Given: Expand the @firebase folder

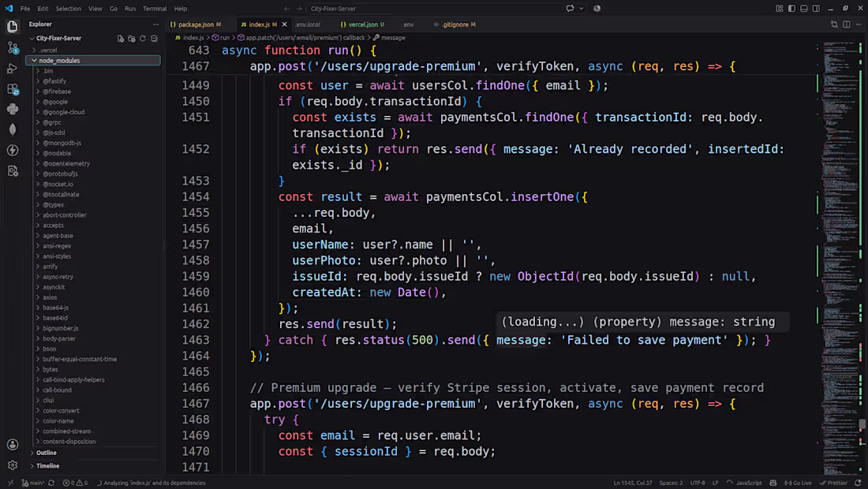Looking at the screenshot, I should pyautogui.click(x=57, y=91).
